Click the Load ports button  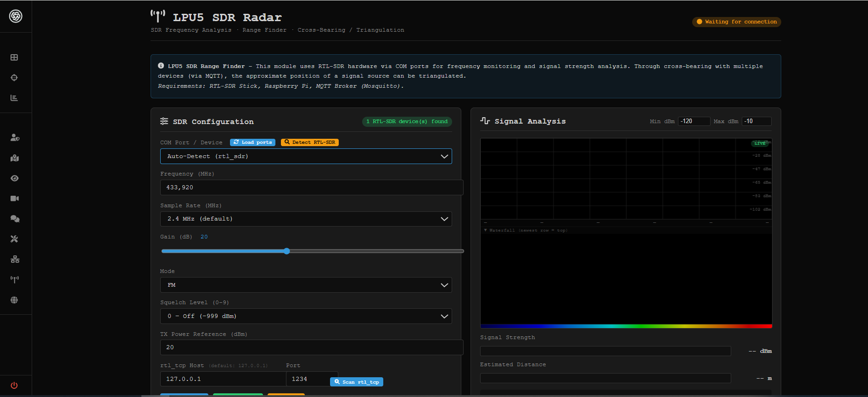pyautogui.click(x=252, y=142)
